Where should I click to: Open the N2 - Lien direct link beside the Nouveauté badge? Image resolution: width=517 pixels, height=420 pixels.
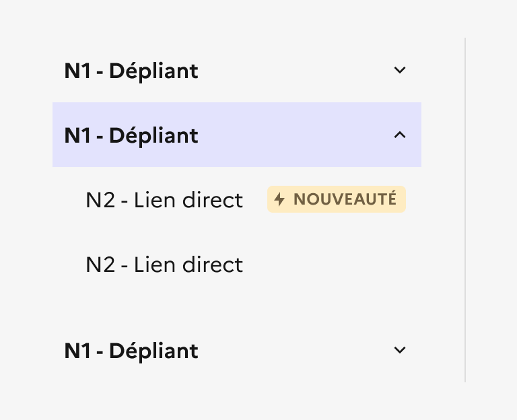(164, 200)
